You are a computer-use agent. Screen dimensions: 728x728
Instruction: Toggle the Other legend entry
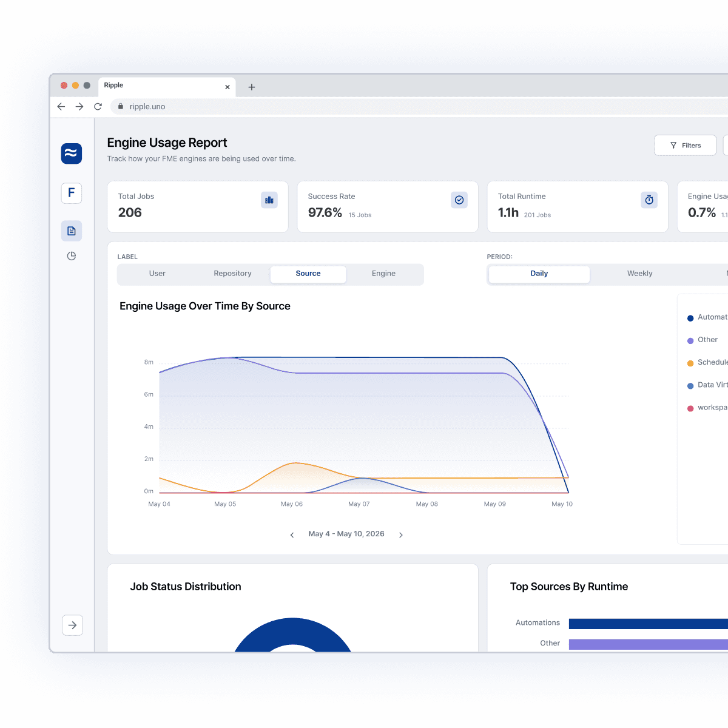(703, 340)
